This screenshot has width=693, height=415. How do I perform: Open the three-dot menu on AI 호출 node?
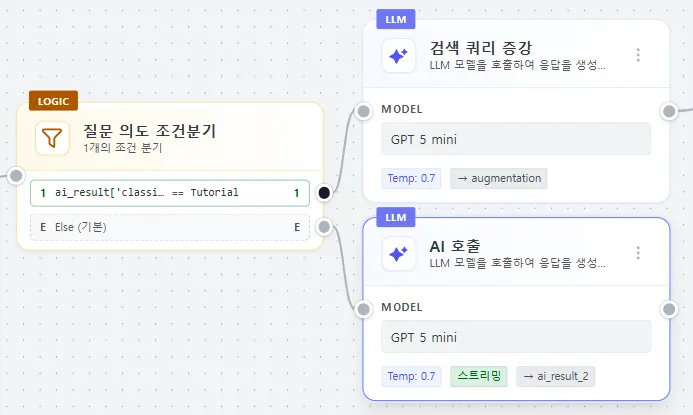(638, 254)
